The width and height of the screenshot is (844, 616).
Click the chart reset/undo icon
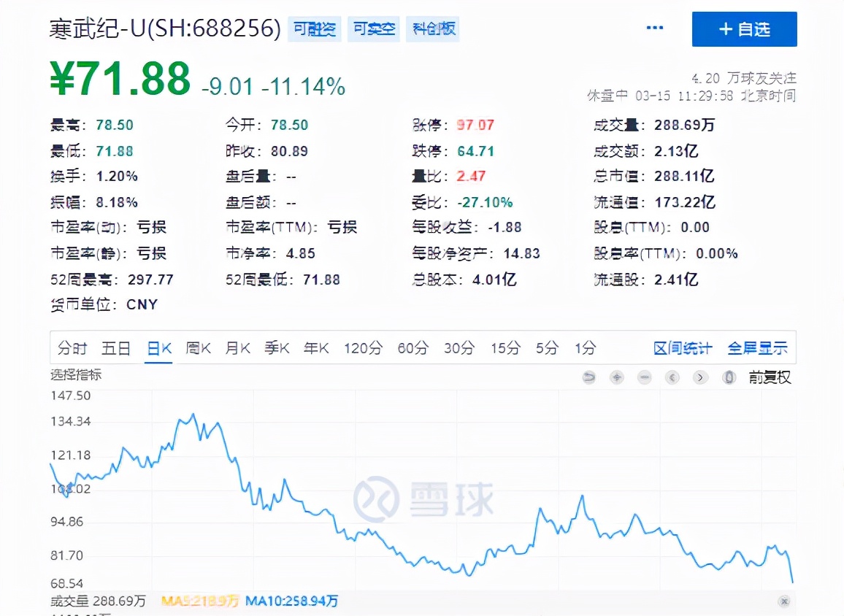coord(589,377)
